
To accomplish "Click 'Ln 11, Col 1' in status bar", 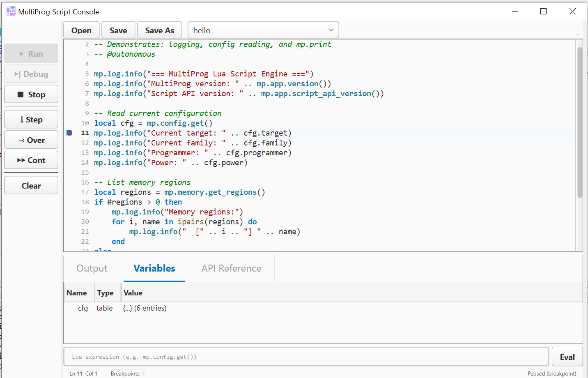I will 84,373.
